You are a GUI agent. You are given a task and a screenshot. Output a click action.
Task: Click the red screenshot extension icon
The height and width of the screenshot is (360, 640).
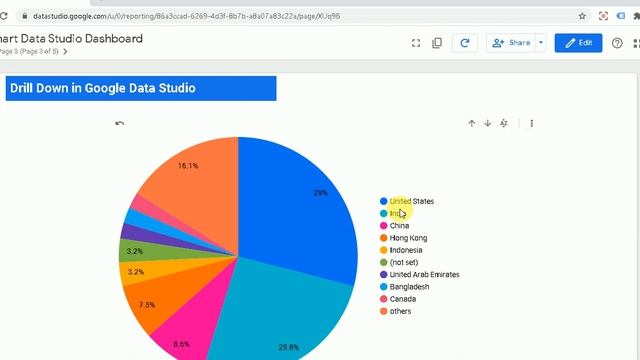pyautogui.click(x=603, y=16)
